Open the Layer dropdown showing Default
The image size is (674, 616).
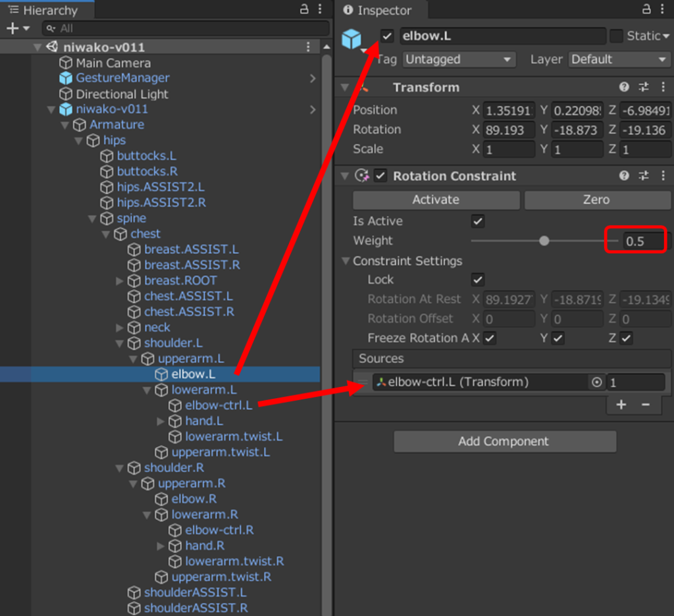point(619,59)
